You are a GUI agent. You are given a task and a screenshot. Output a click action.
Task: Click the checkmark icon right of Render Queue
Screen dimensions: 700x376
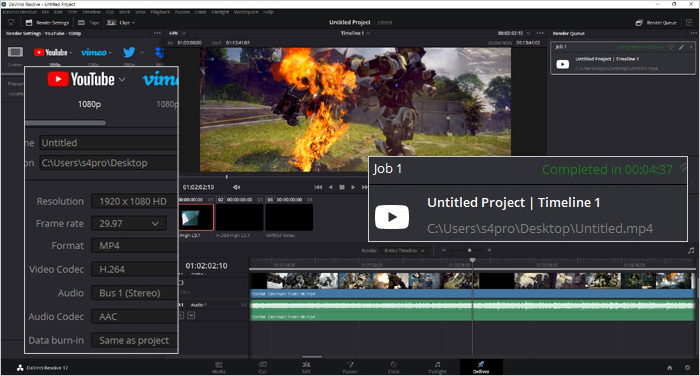click(x=689, y=22)
